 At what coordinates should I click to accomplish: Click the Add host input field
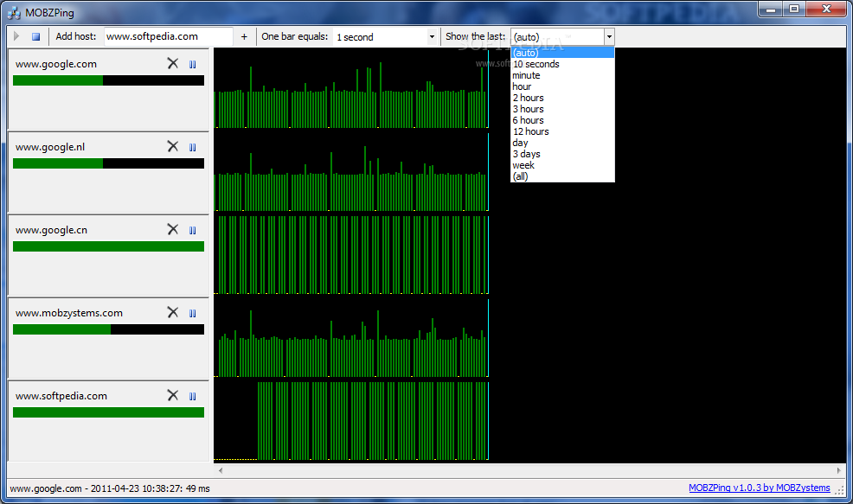click(x=168, y=36)
